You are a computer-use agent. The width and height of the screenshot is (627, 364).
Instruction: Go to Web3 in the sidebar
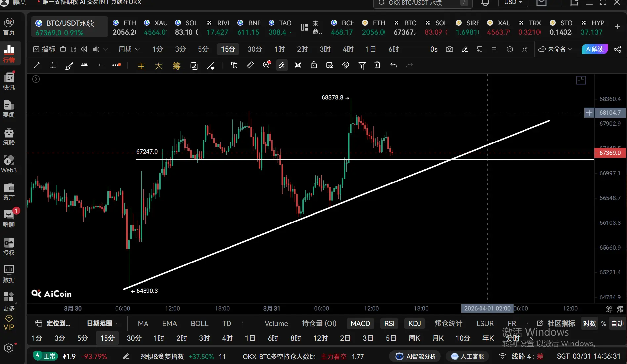coord(9,164)
